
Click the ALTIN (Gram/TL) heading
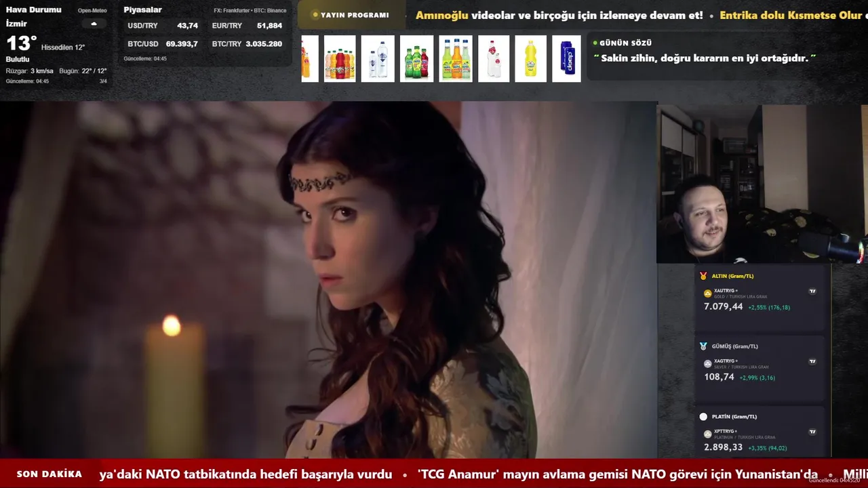(732, 276)
